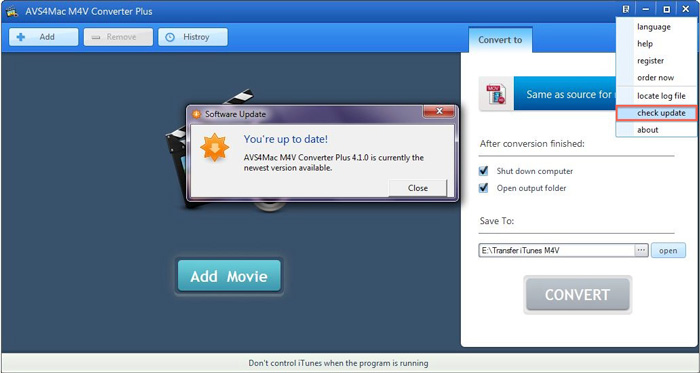Minimize the converter window
Image resolution: width=700 pixels, height=373 pixels.
coord(646,9)
